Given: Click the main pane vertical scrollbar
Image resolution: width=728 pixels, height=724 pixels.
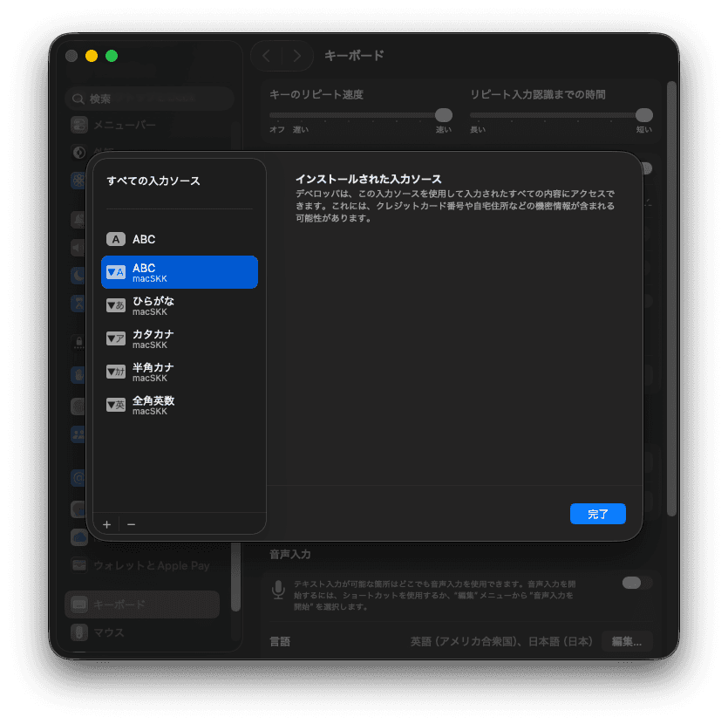Looking at the screenshot, I should click(671, 298).
